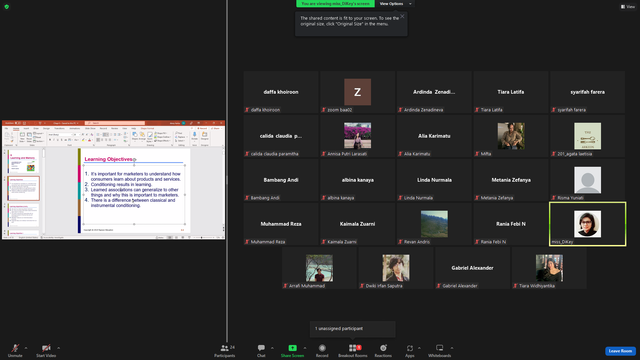
Task: Open the View Options dropdown
Action: tap(395, 4)
